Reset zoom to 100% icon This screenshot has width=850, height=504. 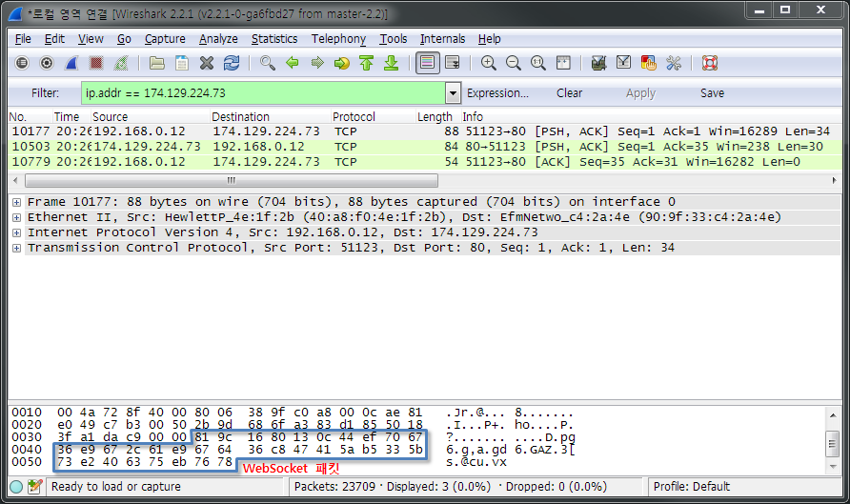click(538, 64)
